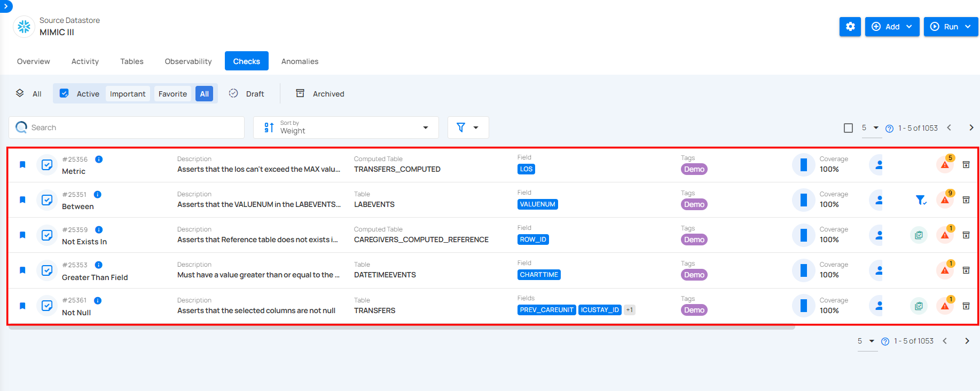Archive the Metric check #25356
Viewport: 980px width, 391px height.
coord(966,165)
